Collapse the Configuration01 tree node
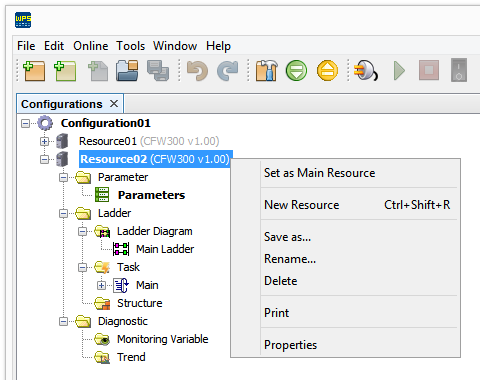Viewport: 480px width, 380px height. tap(25, 123)
